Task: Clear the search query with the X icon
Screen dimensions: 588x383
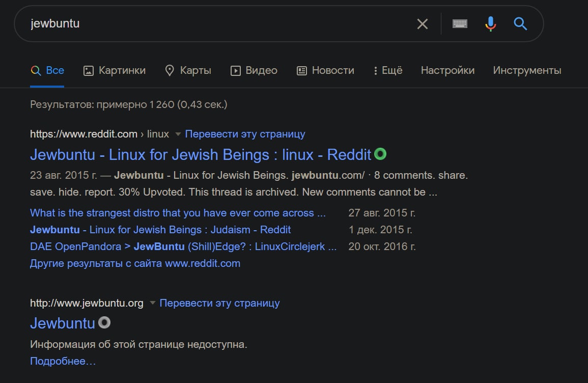Action: (422, 24)
